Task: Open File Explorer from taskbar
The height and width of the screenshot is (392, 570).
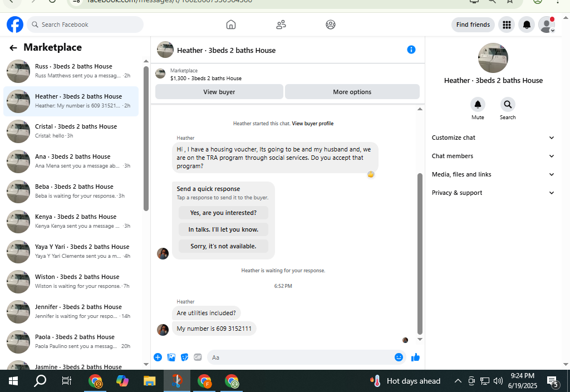Action: [x=149, y=381]
